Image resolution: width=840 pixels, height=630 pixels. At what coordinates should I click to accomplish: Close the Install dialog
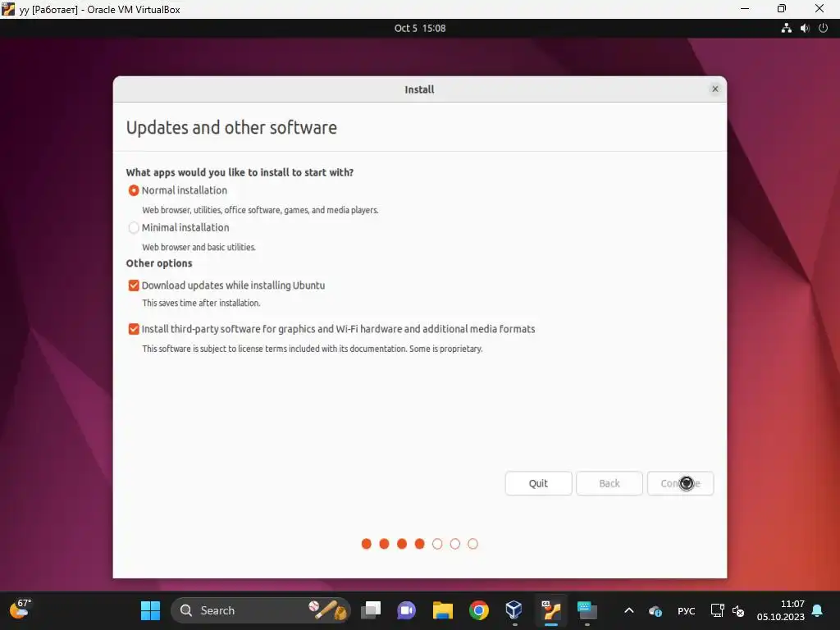click(x=714, y=89)
